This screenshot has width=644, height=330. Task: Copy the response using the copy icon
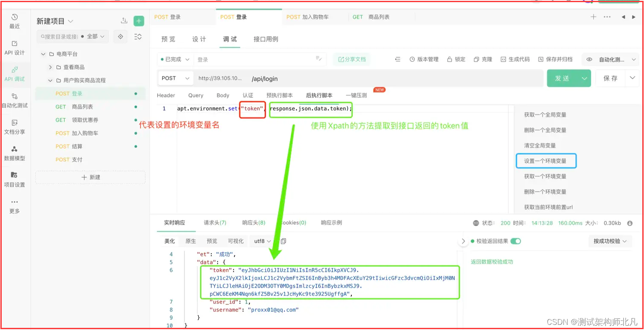283,241
